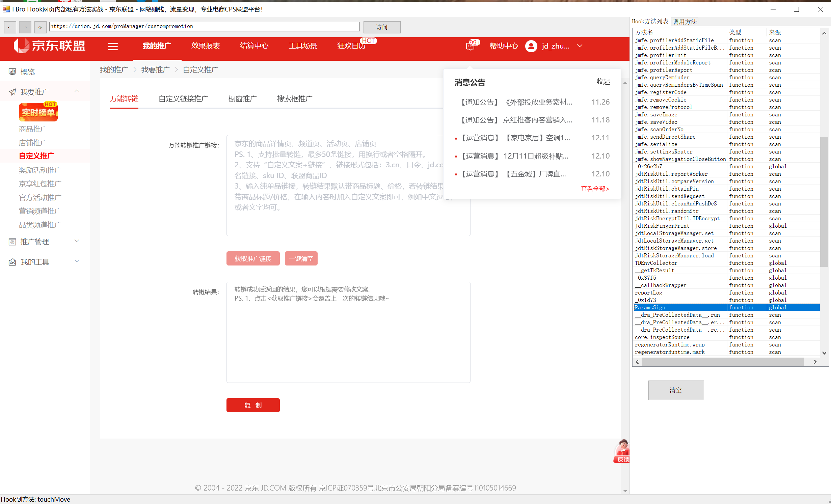Click the URL address input field
The width and height of the screenshot is (831, 504).
205,27
